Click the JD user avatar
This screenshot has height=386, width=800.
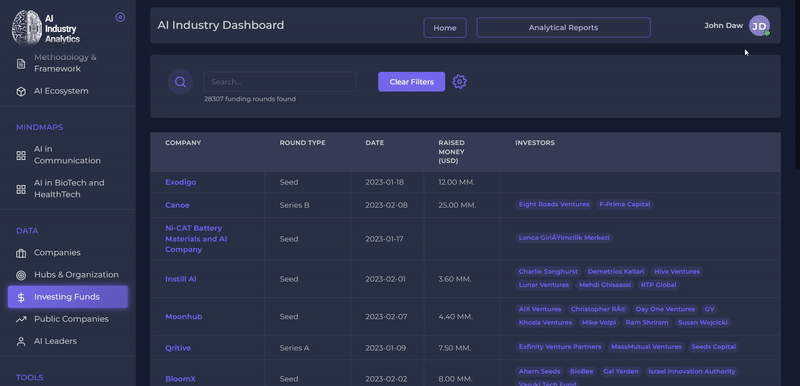759,25
